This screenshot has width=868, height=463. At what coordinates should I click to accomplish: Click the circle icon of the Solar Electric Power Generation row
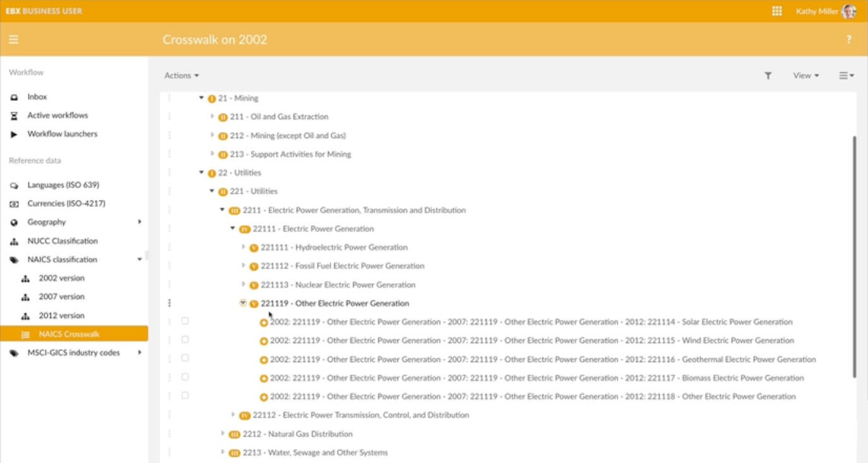tap(264, 323)
